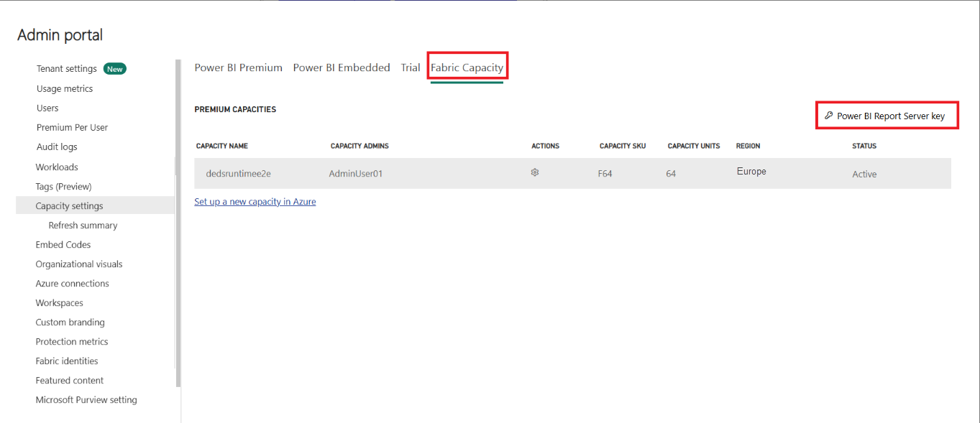The image size is (980, 423).
Task: Click capacity name dedsruntimee2e
Action: pyautogui.click(x=238, y=174)
